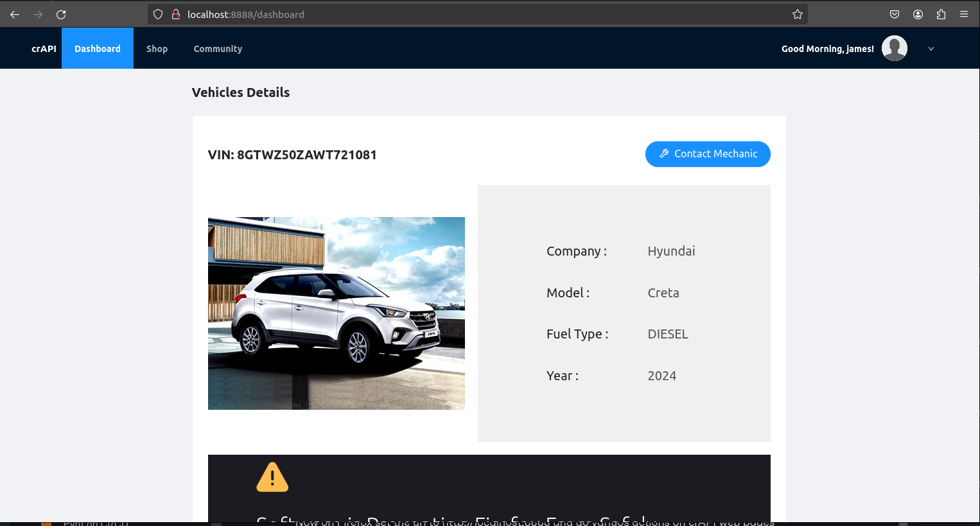Open the browser extensions icon
The image size is (980, 526).
(x=941, y=14)
